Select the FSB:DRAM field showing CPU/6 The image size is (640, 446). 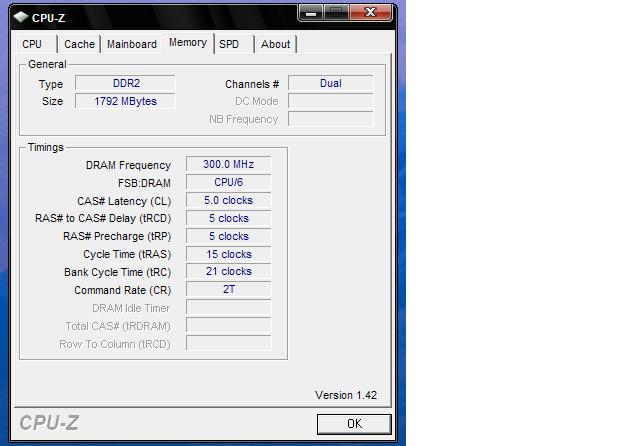[228, 183]
